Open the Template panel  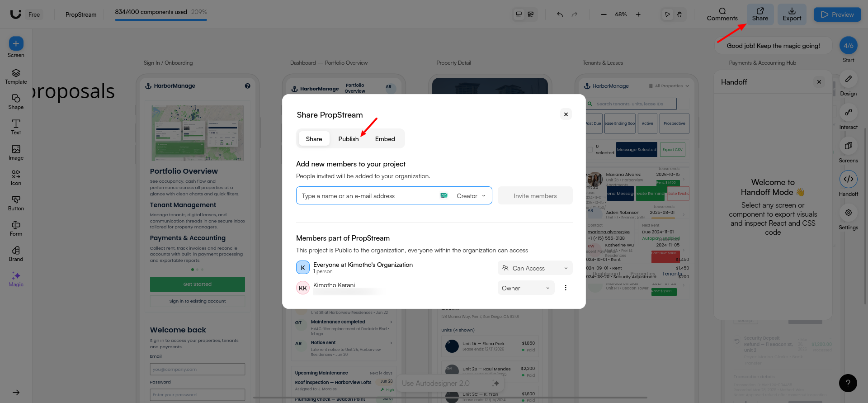pos(16,76)
